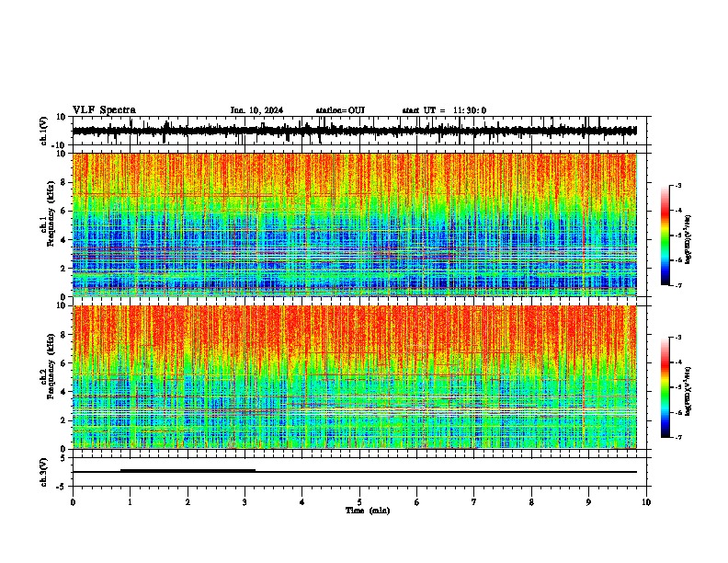
Task: Click time axis tick label "8"
Action: (531, 502)
